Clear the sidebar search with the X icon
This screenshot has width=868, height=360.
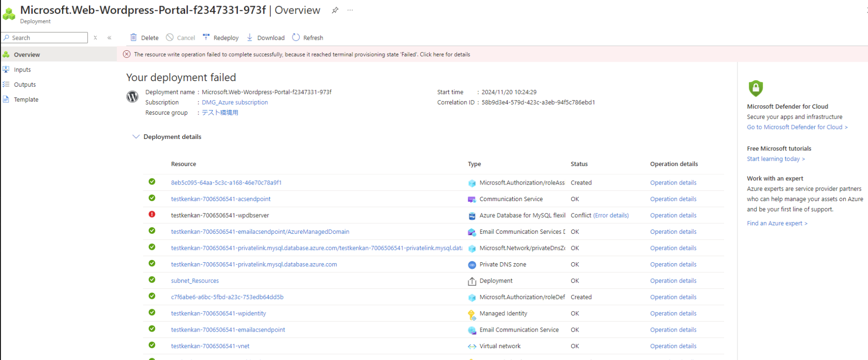[95, 37]
